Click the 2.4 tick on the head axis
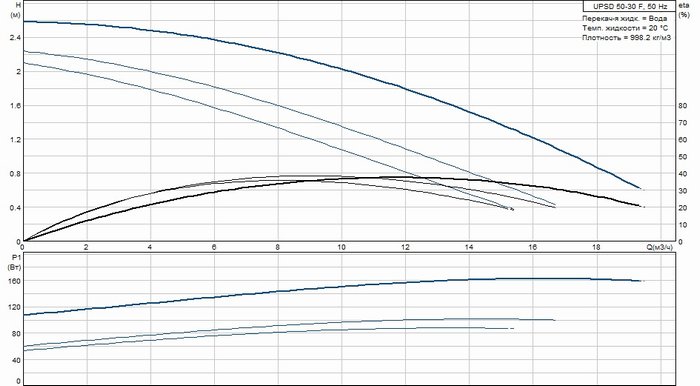The image size is (700, 386). 15,37
